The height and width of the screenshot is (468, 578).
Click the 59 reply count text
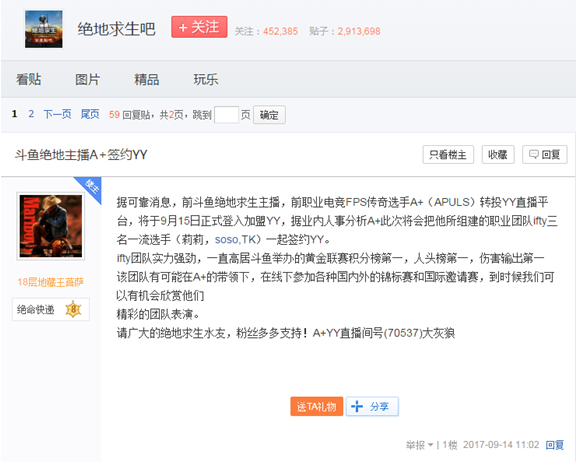(x=114, y=115)
